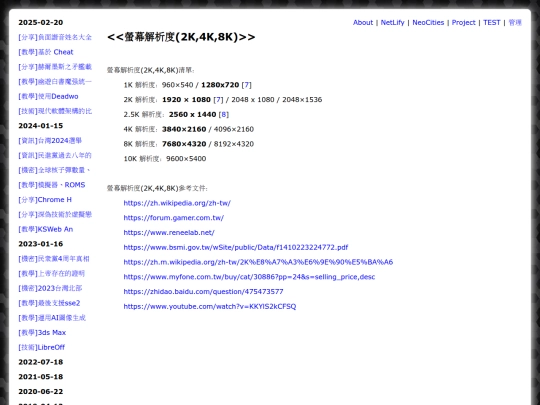Image resolution: width=540 pixels, height=405 pixels.
Task: Open the [教學]使用Deadwo article link
Action: (x=48, y=96)
